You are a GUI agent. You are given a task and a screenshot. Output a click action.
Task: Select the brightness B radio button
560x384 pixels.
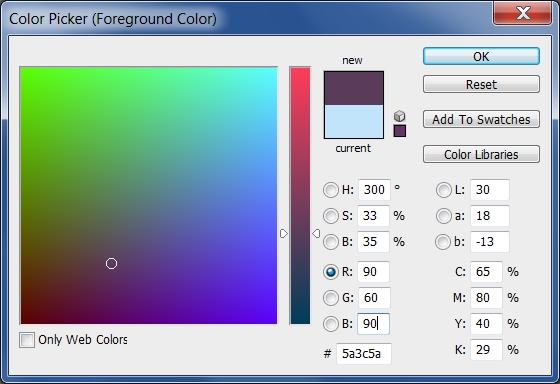(330, 242)
